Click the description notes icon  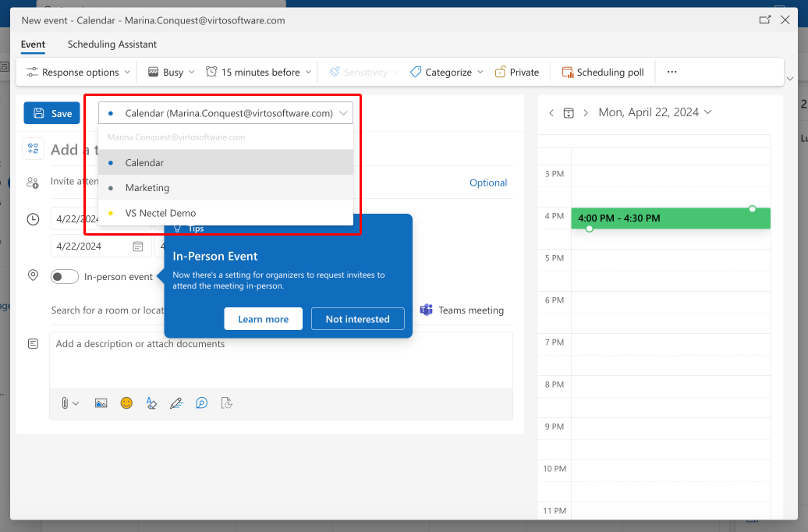(x=33, y=344)
